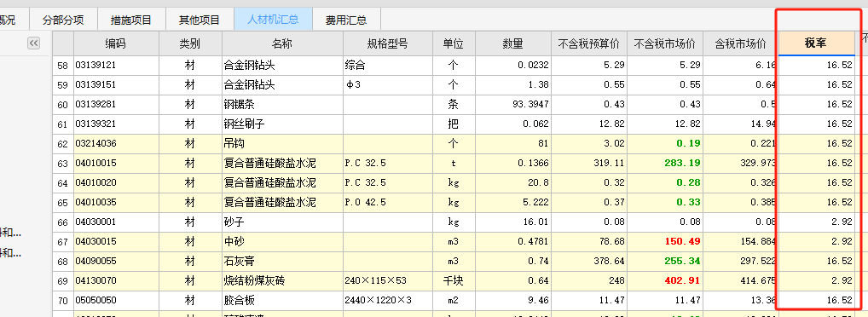Select code cell 04010020
Viewport: 868px width, 317px height.
pyautogui.click(x=116, y=182)
